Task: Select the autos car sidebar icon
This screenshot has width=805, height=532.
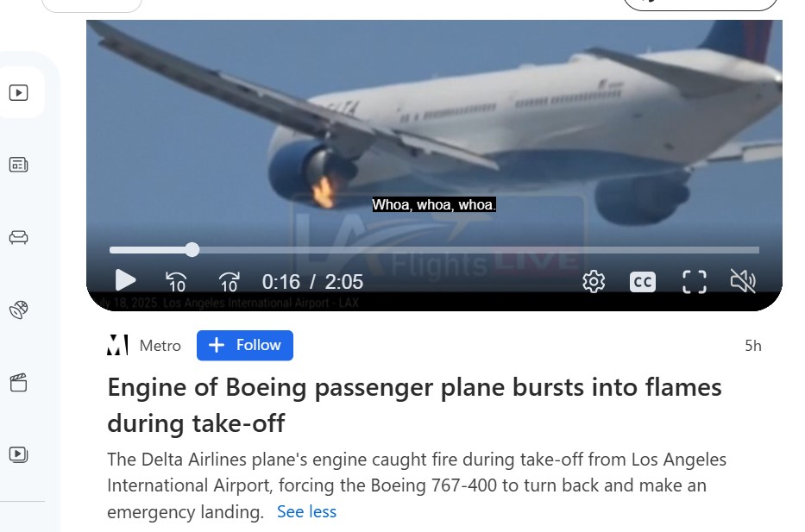Action: (18, 237)
